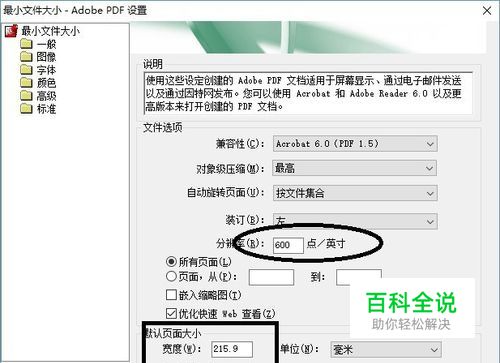This screenshot has width=500, height=363.
Task: Click the 到 end page field
Action: 359,277
